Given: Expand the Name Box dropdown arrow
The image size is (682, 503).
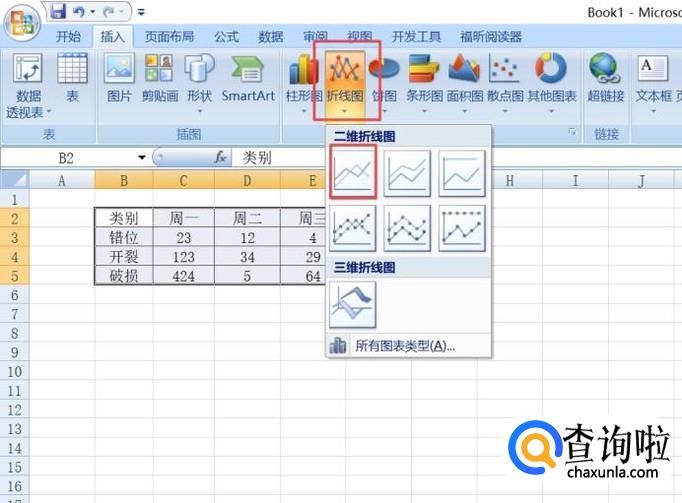Looking at the screenshot, I should point(142,158).
